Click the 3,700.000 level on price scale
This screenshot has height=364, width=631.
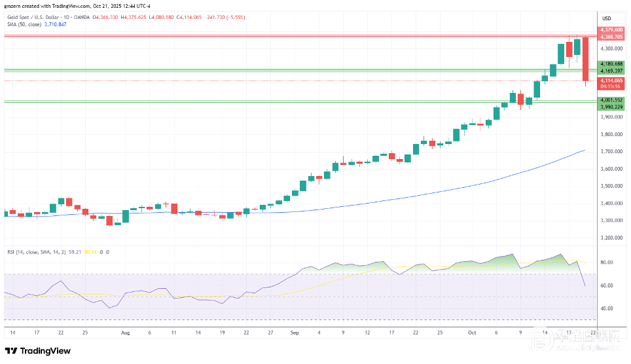(x=609, y=151)
